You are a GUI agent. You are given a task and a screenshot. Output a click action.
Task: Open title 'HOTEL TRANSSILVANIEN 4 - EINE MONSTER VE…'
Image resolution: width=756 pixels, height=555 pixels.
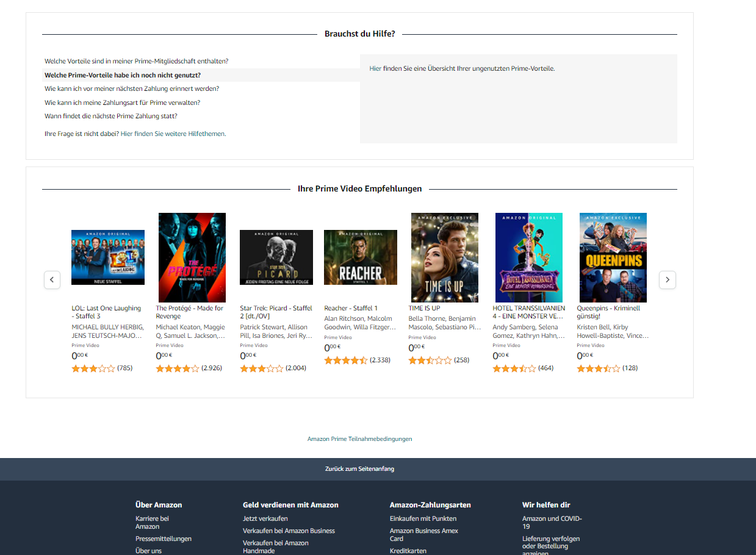click(529, 312)
